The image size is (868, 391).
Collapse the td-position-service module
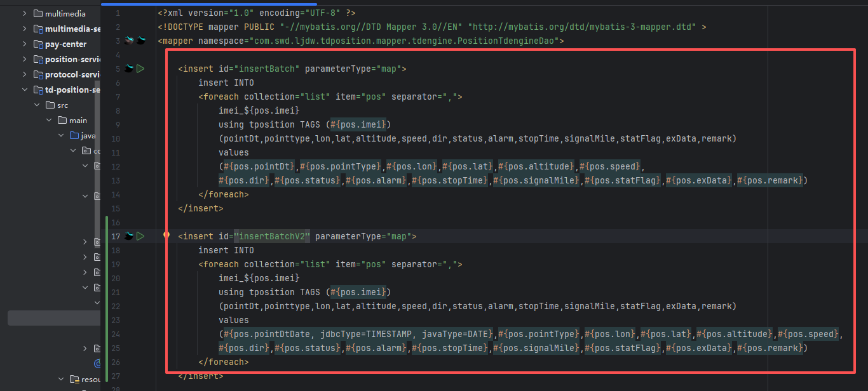click(25, 90)
